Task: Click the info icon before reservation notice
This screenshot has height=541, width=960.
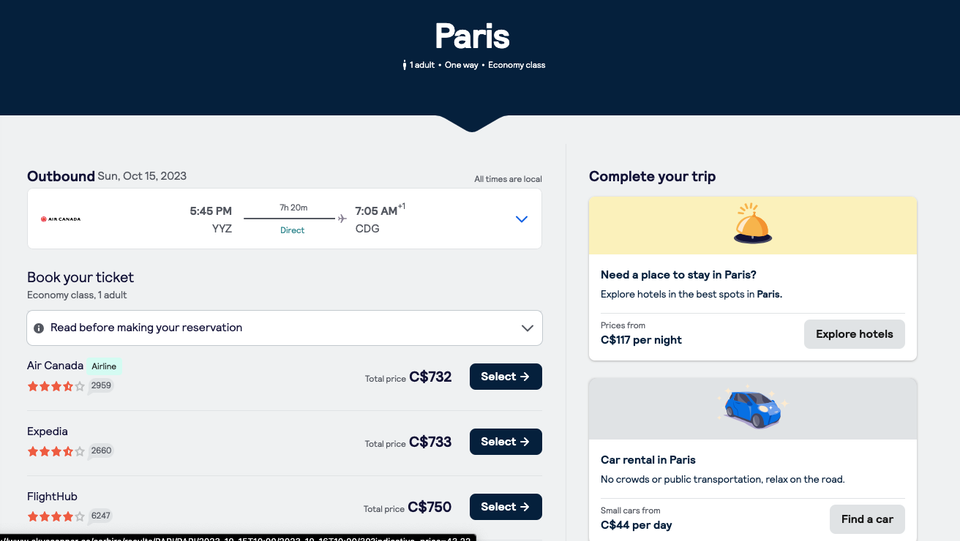Action: 39,328
